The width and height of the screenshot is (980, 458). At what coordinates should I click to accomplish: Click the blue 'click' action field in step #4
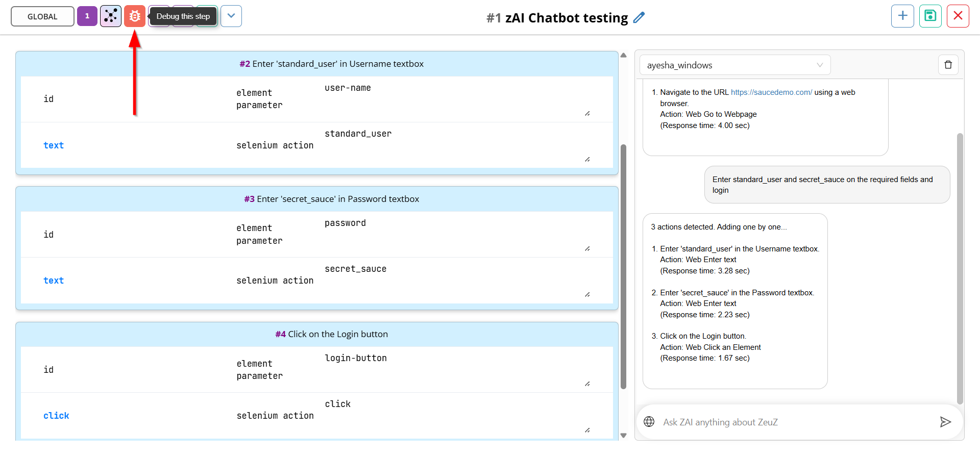56,416
